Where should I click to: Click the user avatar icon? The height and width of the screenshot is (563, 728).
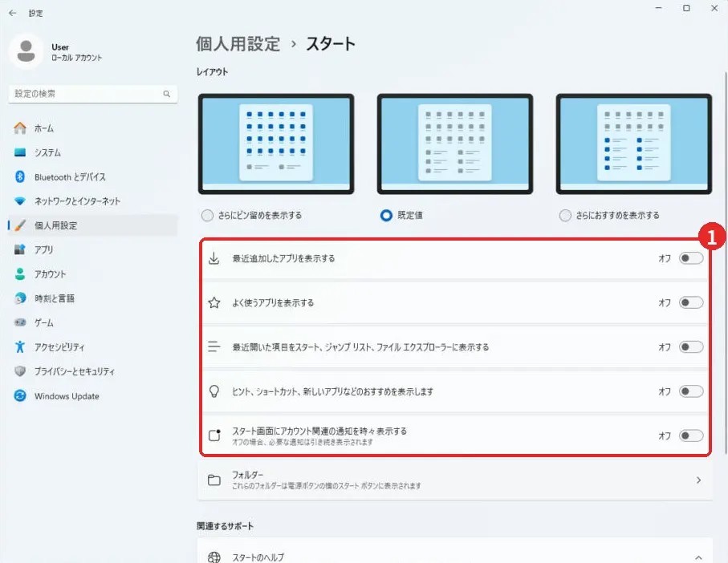coord(26,51)
